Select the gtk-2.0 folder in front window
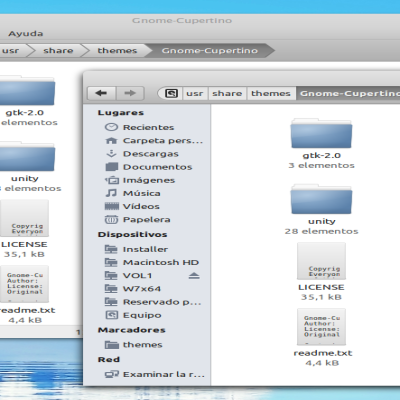The image size is (400, 400). pyautogui.click(x=321, y=133)
